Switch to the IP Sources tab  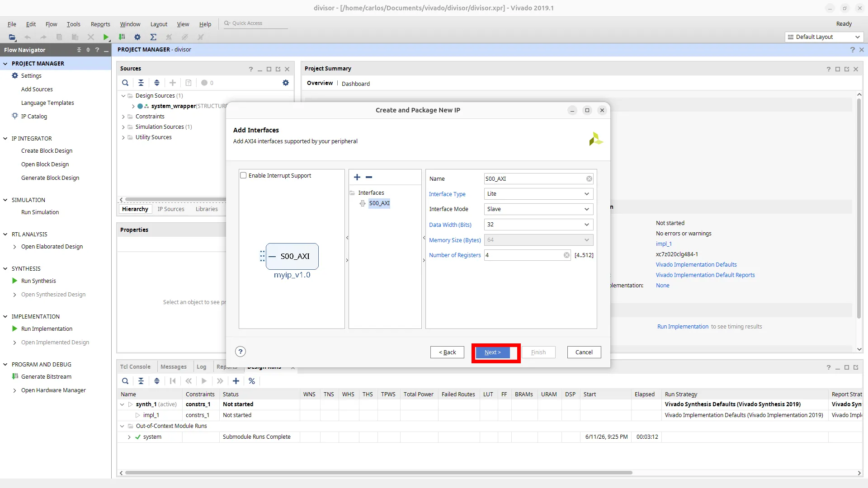coord(171,209)
